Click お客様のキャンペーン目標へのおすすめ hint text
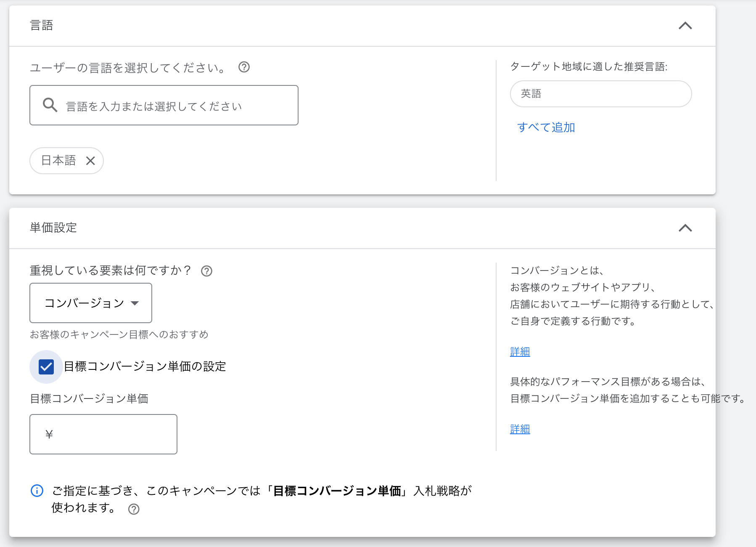This screenshot has height=547, width=756. point(119,335)
